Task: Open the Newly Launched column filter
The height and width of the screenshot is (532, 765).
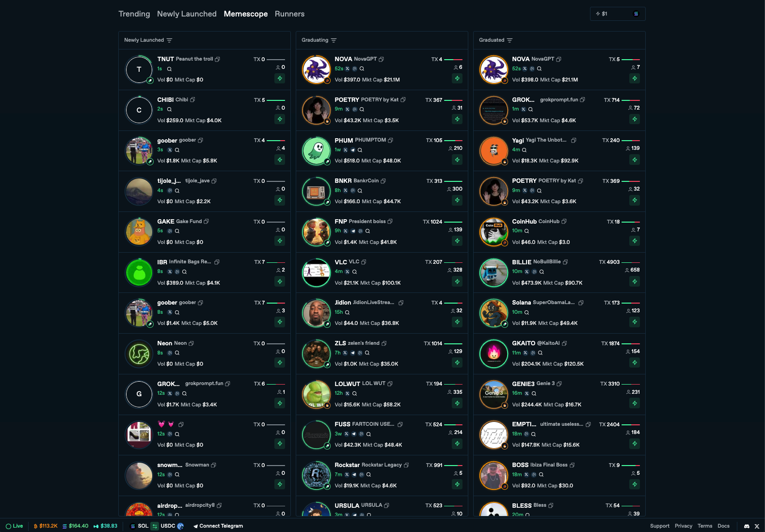Action: tap(169, 40)
